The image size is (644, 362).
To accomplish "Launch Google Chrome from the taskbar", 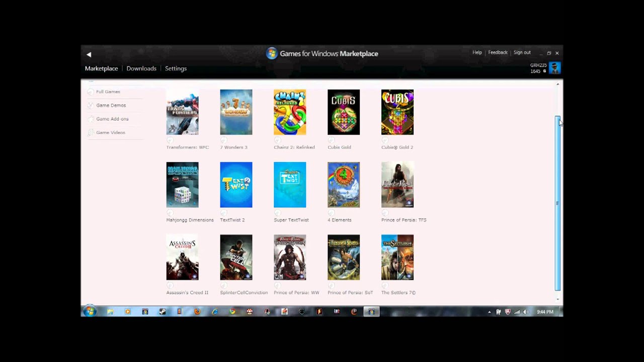I will coord(232,312).
